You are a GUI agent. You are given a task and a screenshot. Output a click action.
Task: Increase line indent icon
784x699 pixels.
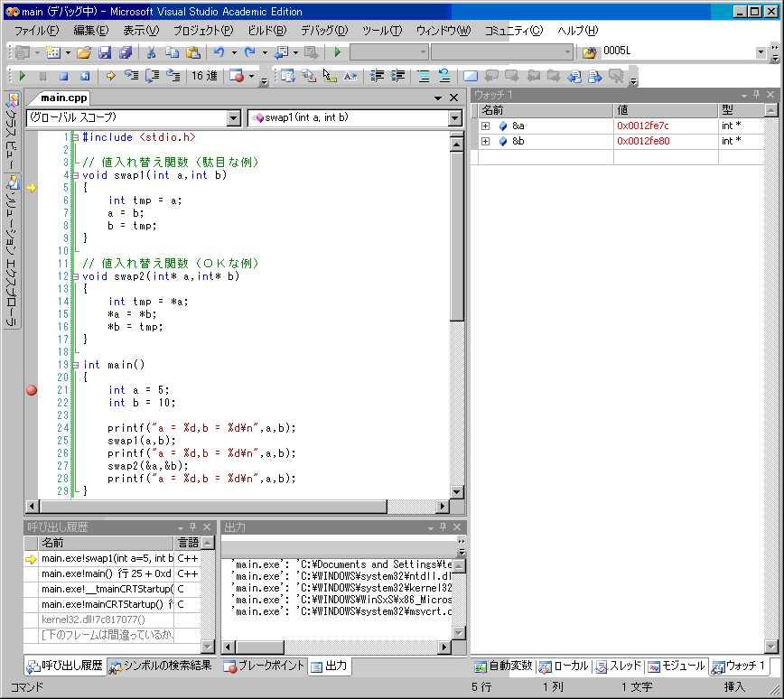[x=398, y=76]
